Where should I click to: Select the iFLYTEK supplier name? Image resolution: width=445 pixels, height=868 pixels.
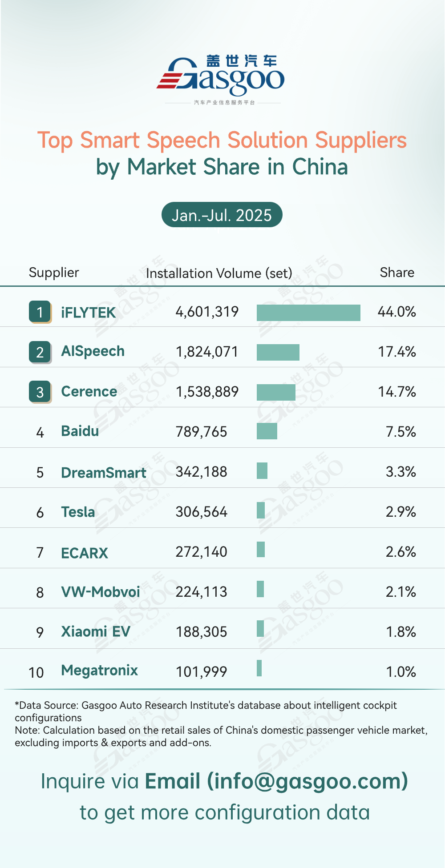point(88,313)
